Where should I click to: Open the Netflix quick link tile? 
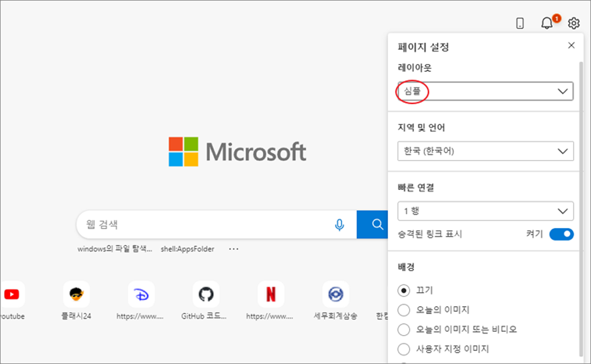270,295
